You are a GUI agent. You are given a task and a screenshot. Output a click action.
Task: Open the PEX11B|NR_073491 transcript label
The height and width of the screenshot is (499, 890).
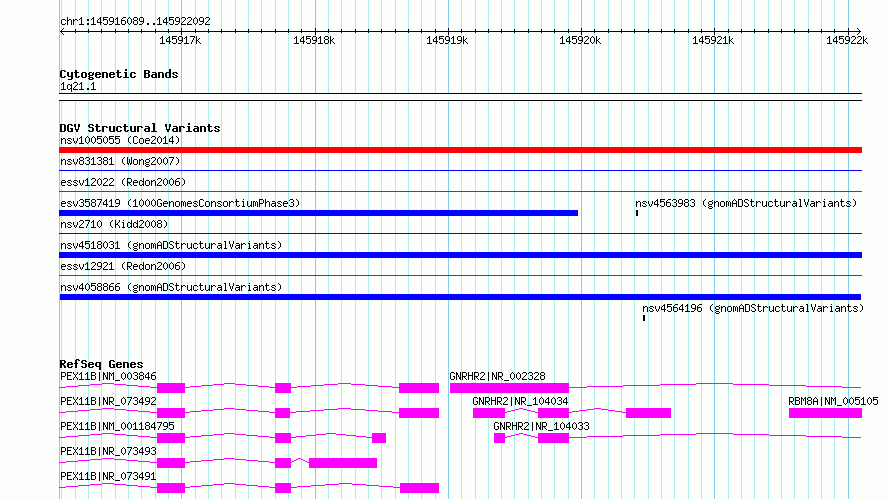108,476
